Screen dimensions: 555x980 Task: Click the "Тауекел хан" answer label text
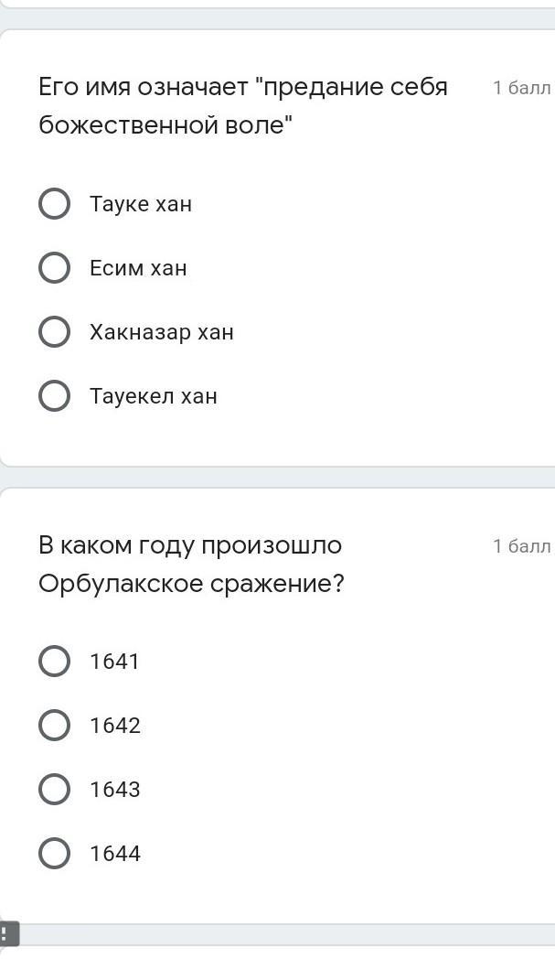pos(154,396)
